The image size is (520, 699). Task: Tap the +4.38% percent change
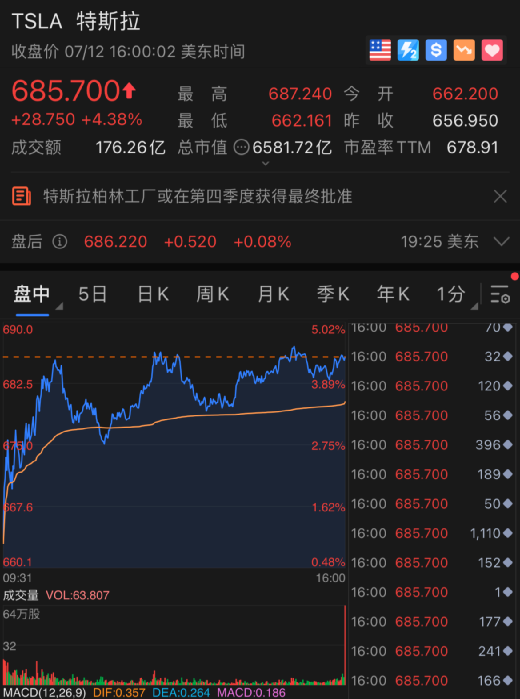pos(112,119)
